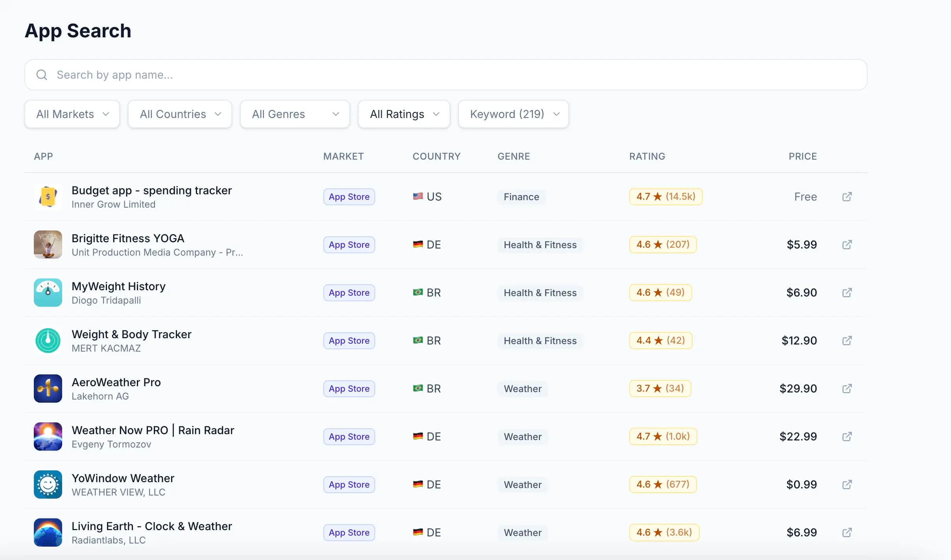Click App Store badge in AeroWeather Pro row
This screenshot has height=560, width=951.
349,389
